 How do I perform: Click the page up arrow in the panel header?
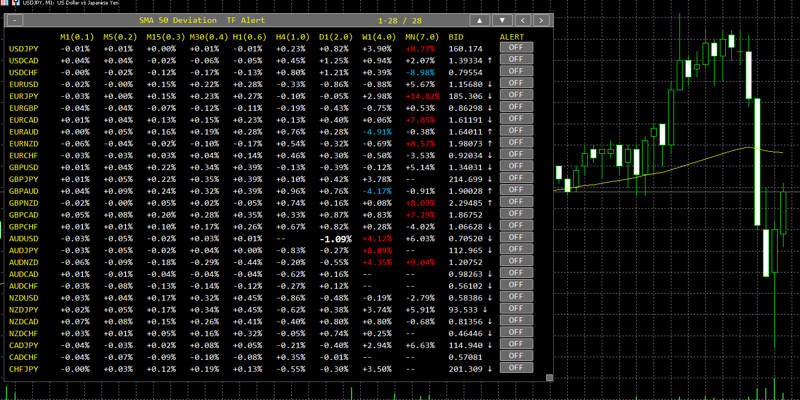pos(479,20)
